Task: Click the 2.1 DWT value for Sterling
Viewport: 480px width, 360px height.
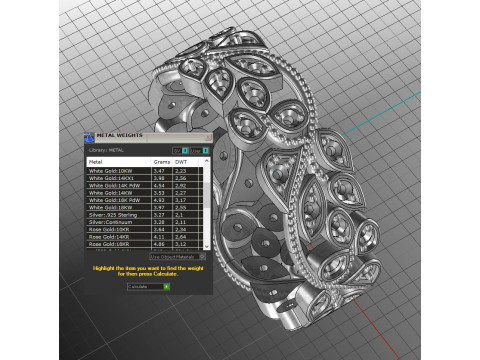Action: point(179,215)
